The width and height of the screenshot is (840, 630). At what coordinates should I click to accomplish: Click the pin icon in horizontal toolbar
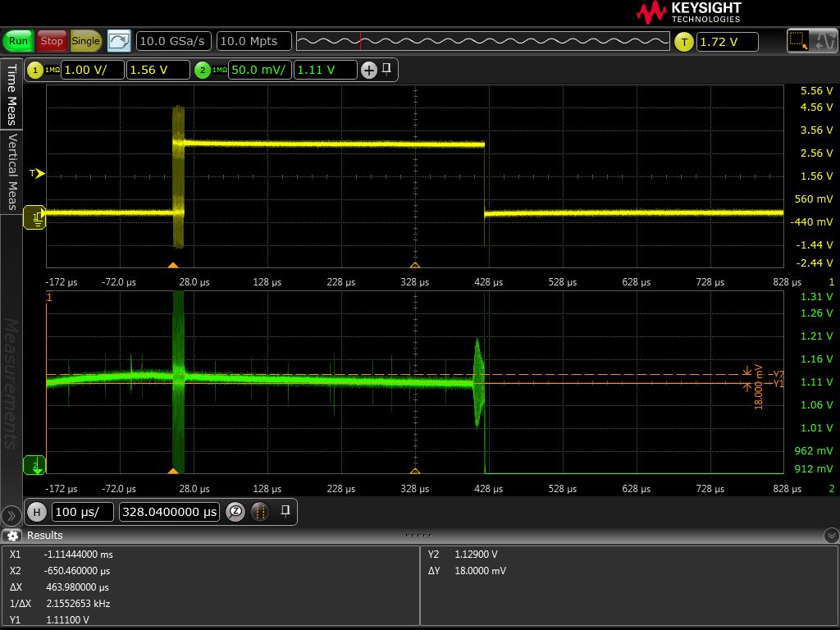click(x=285, y=510)
